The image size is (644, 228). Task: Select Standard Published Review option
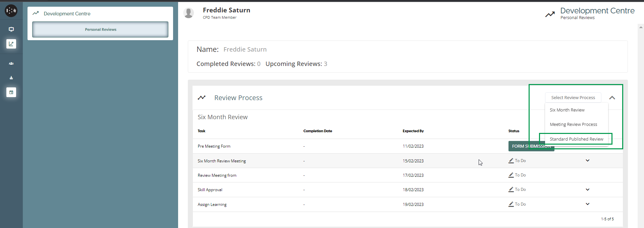pyautogui.click(x=576, y=139)
